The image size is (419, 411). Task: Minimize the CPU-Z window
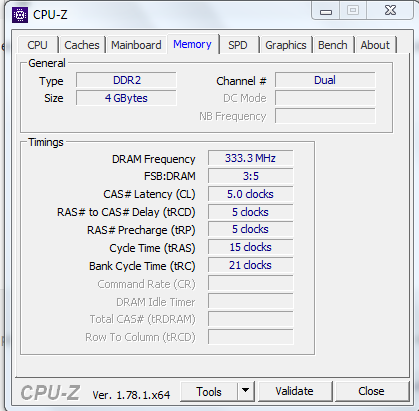(x=326, y=11)
